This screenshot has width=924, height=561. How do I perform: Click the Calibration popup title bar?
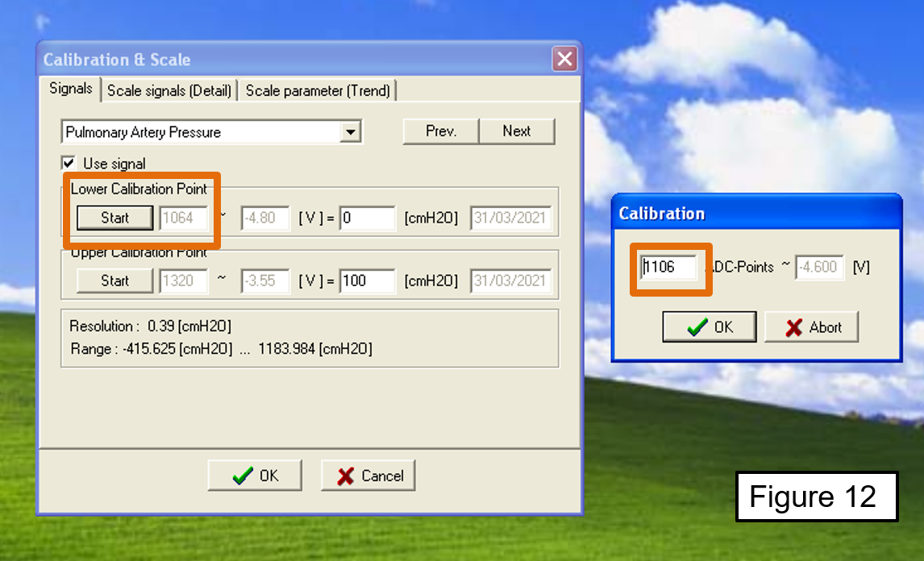point(756,213)
